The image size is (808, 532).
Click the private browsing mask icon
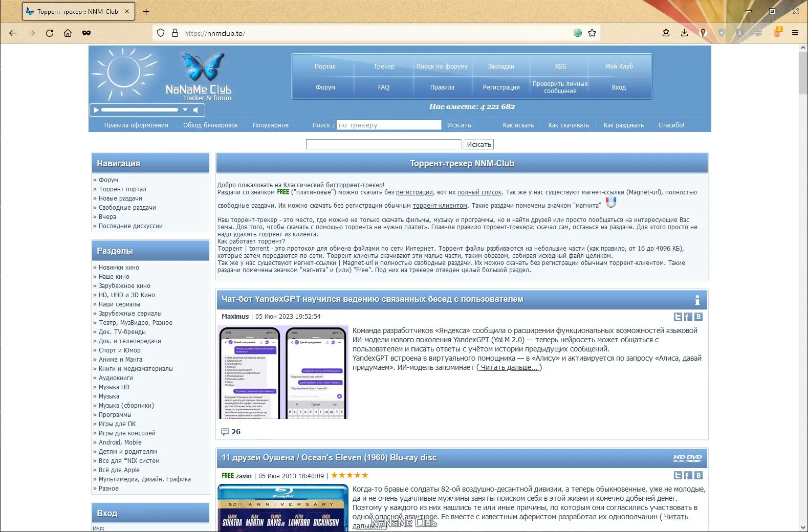(x=86, y=33)
